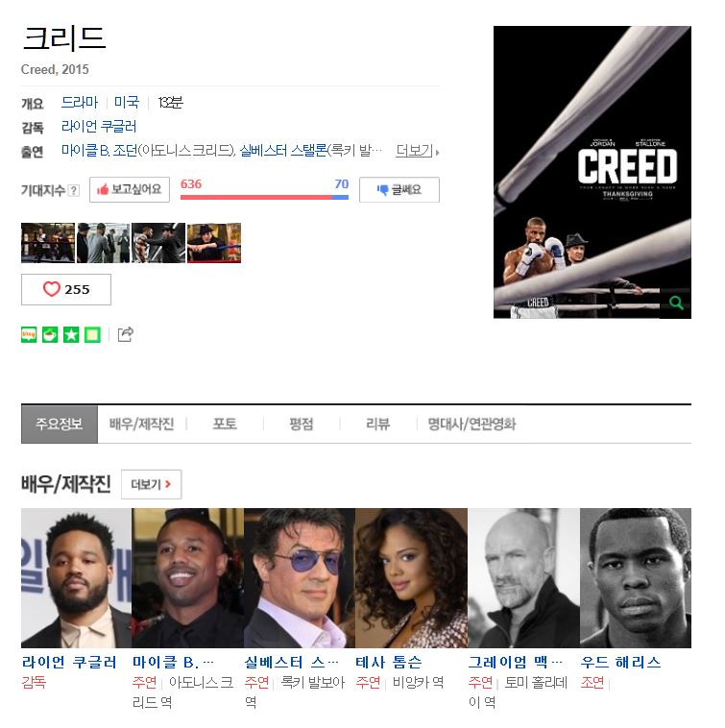Open 테사 톰슨 actor photo
The image size is (725, 728).
click(x=411, y=577)
